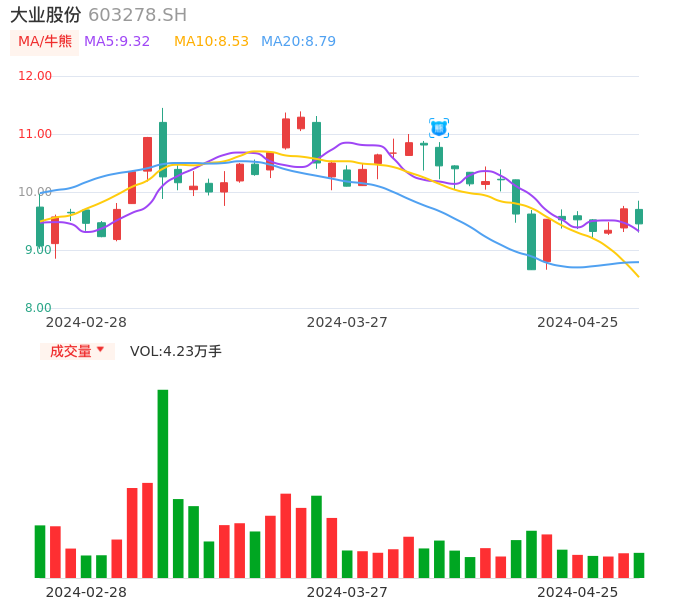
Task: Click the 10.00 price axis label
Action: tap(36, 192)
